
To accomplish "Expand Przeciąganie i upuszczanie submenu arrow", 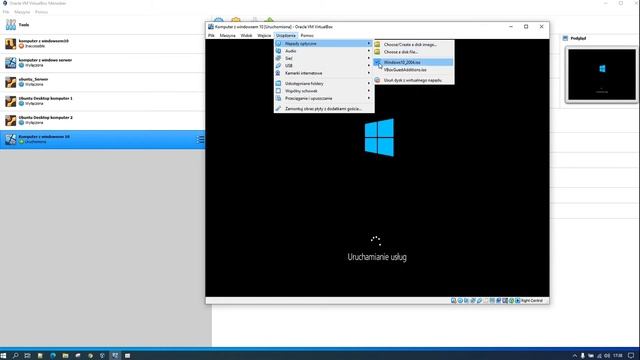I will pyautogui.click(x=369, y=98).
